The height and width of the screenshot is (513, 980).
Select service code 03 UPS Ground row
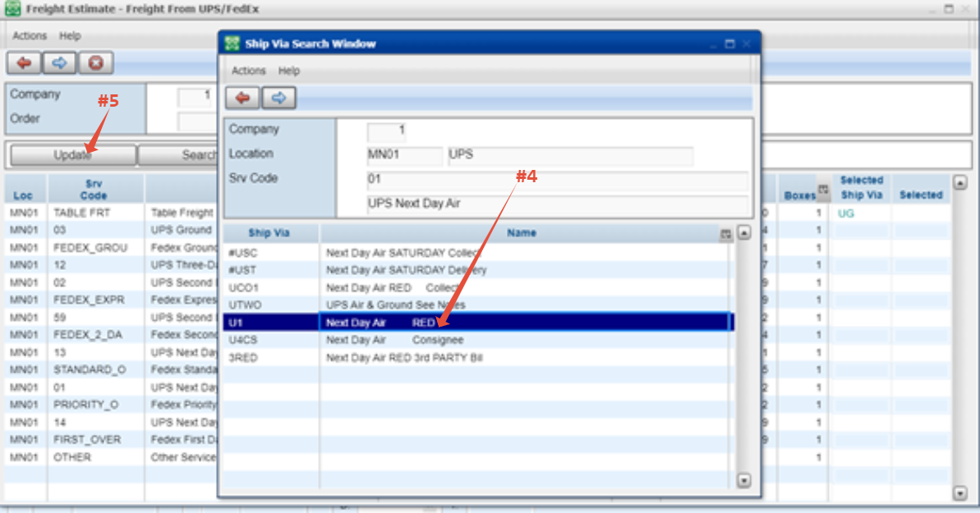[x=111, y=230]
